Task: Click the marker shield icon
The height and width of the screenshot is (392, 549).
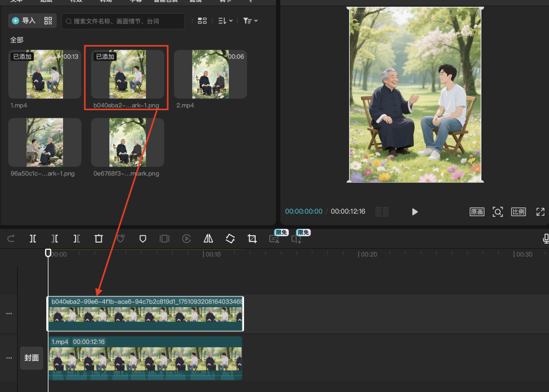Action: coord(143,239)
